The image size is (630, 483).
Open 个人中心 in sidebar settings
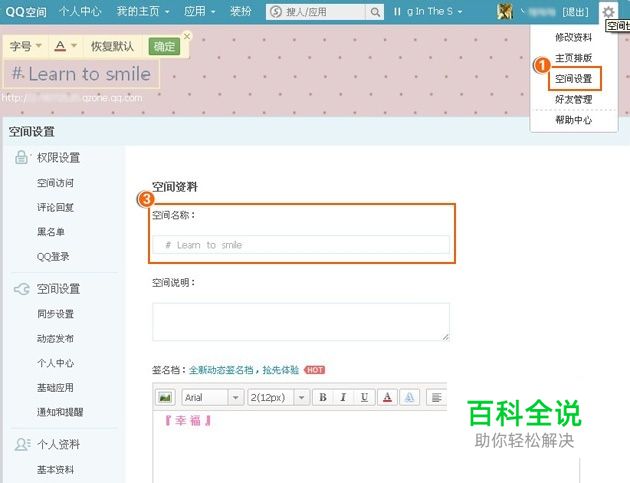(x=55, y=363)
